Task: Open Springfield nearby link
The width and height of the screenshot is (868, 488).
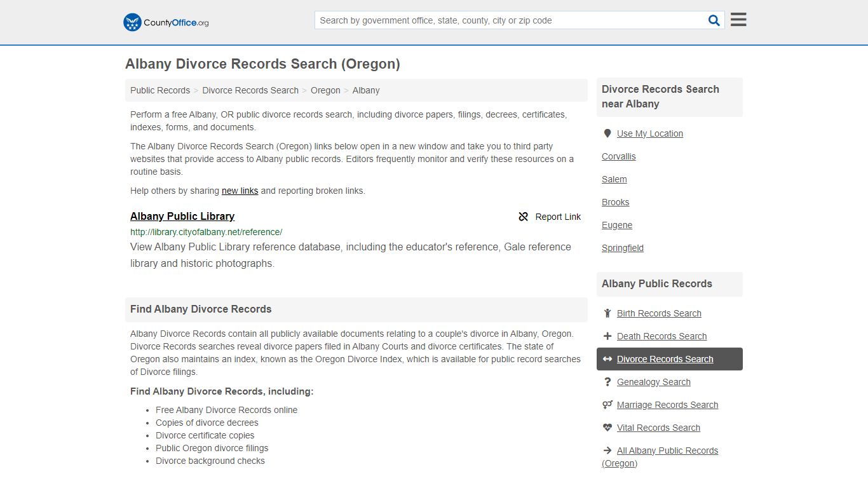Action: point(623,248)
